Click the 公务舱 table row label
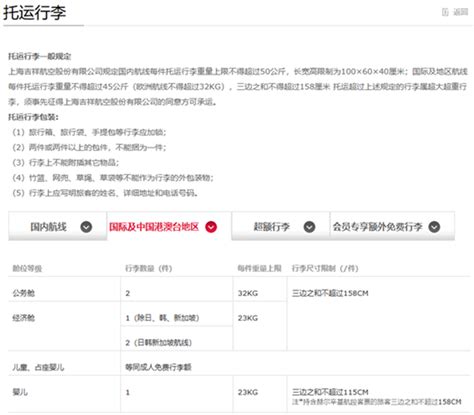This screenshot has width=474, height=415. [x=23, y=293]
